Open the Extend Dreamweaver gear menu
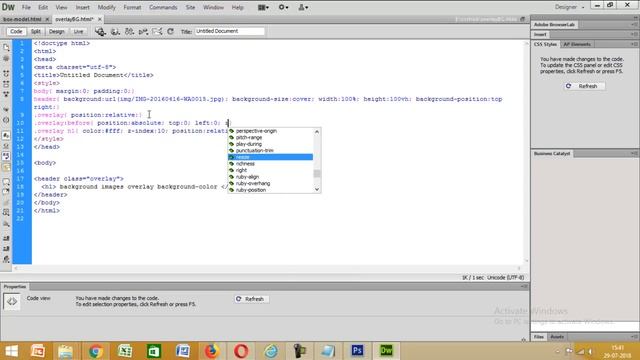 coord(283,7)
